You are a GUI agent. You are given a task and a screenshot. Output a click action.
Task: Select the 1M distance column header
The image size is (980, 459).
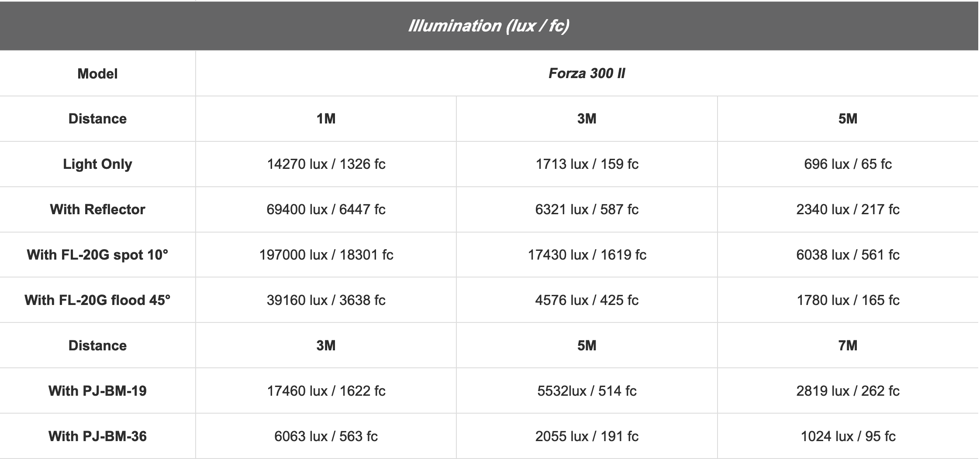(x=326, y=119)
